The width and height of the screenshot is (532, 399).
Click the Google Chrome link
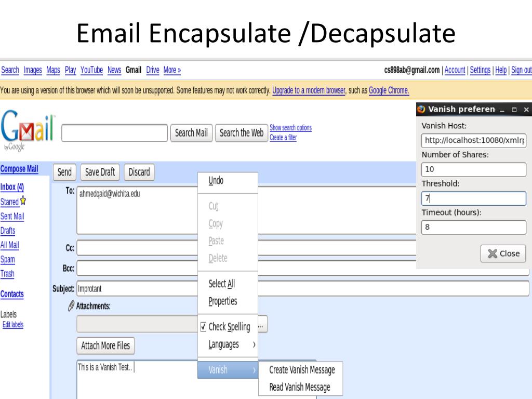(x=389, y=90)
